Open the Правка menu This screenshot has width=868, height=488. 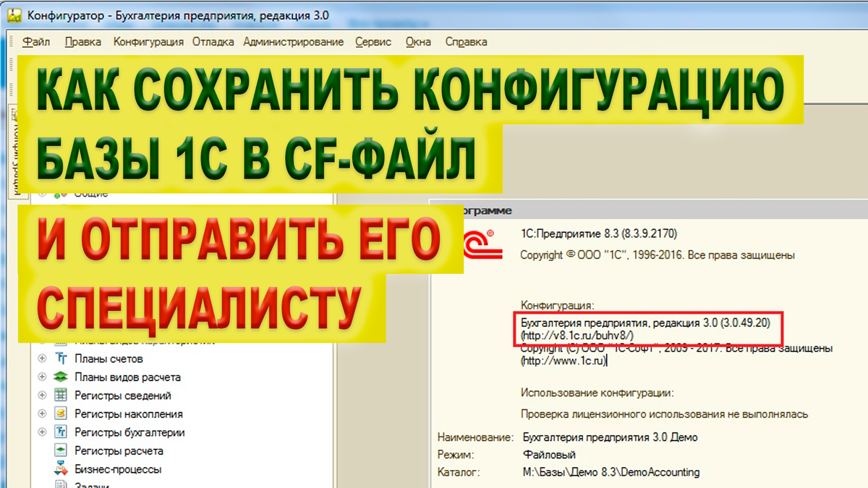point(83,42)
